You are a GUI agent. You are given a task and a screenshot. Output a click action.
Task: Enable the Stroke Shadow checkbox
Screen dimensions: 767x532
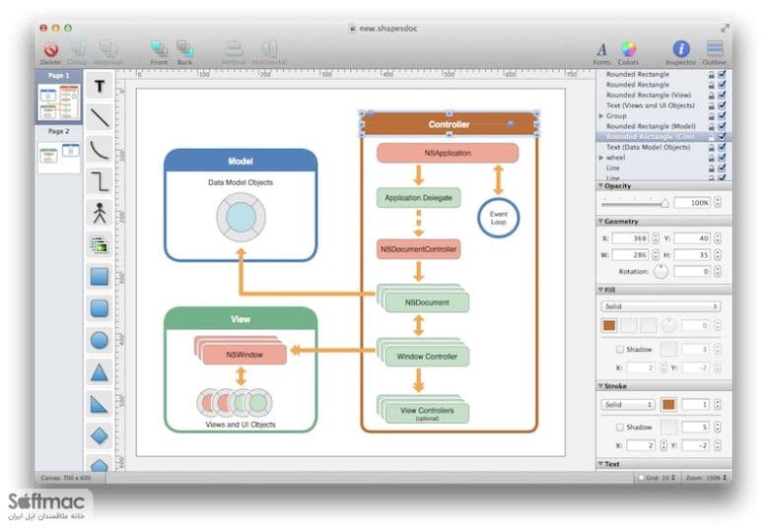[x=620, y=427]
